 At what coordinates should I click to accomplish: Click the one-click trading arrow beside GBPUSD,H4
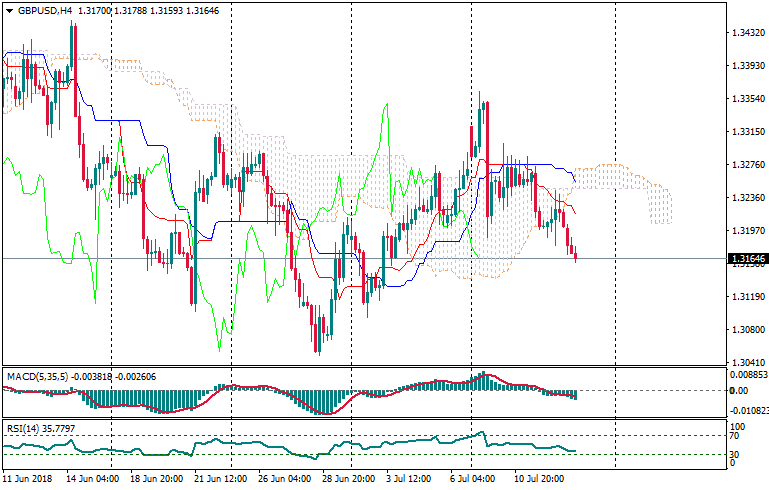tap(9, 10)
